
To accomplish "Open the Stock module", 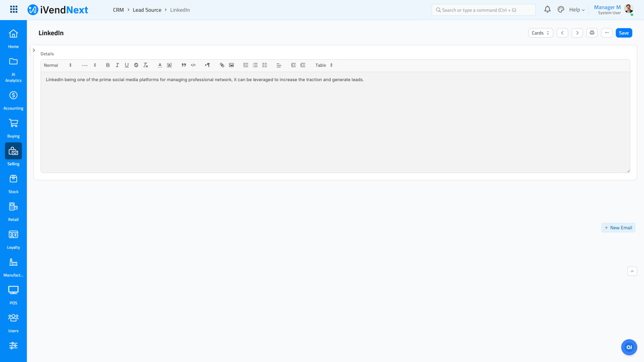I will tap(13, 184).
